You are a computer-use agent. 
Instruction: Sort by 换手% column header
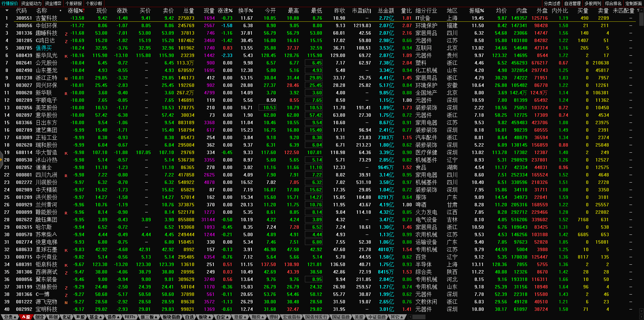point(245,11)
